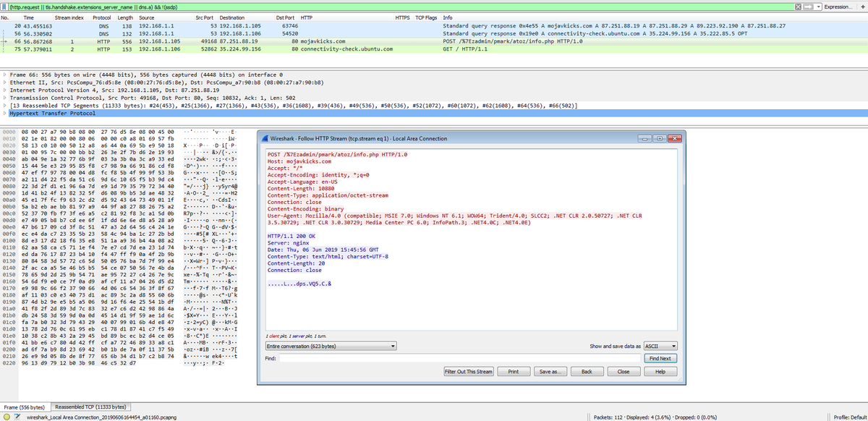Open the recent display filters dropdown arrow
Image resolution: width=868 pixels, height=421 pixels.
820,6
